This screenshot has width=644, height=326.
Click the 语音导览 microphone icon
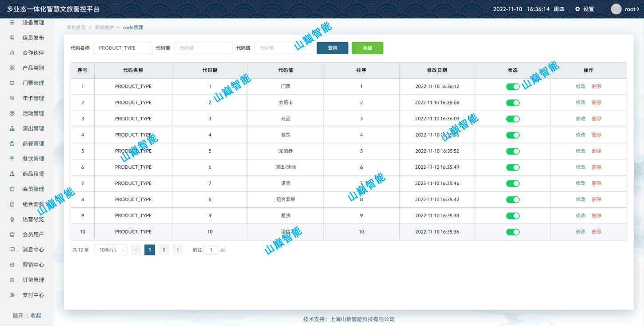click(12, 219)
